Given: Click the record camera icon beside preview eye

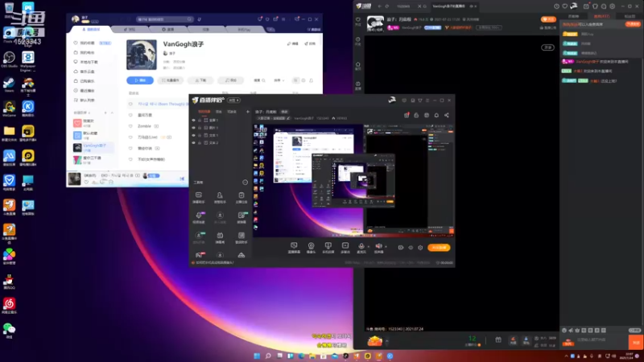Looking at the screenshot, I should [400, 248].
